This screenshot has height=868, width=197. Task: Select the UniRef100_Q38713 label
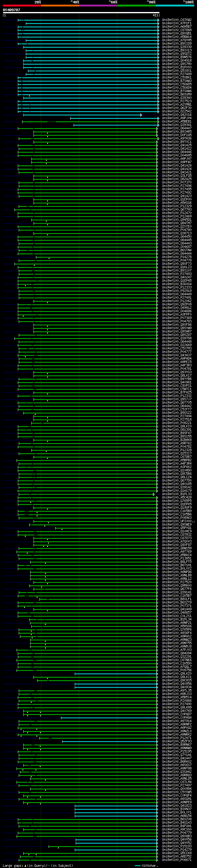tap(177, 233)
